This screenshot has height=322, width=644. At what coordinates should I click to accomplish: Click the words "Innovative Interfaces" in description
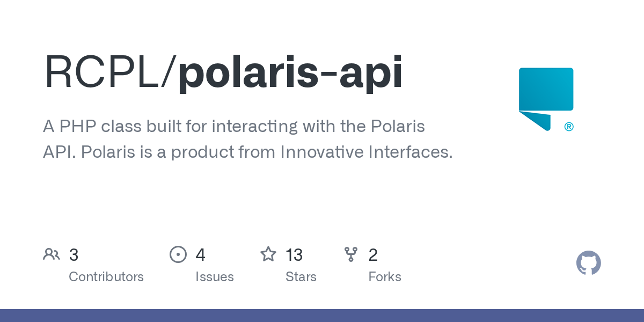[366, 152]
